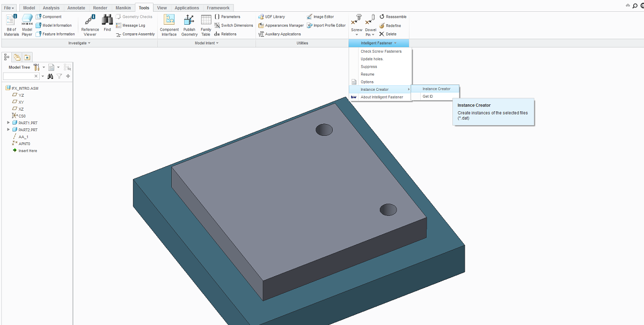Open the Family Table tool
The height and width of the screenshot is (325, 644).
206,24
